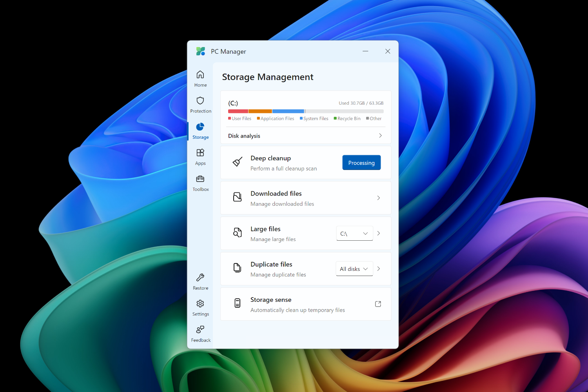Click 'Automatically clean up temporary files' text
The height and width of the screenshot is (392, 588).
(298, 310)
